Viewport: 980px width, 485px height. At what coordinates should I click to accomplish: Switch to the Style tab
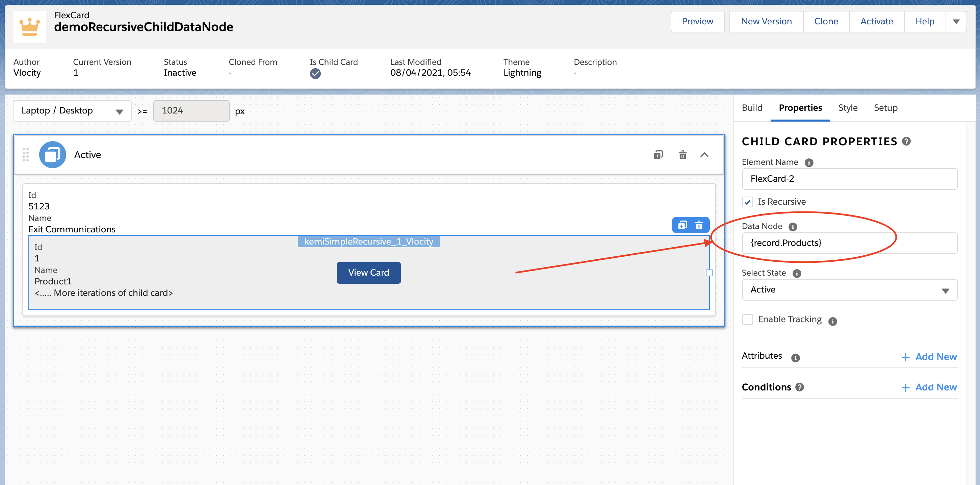point(848,108)
